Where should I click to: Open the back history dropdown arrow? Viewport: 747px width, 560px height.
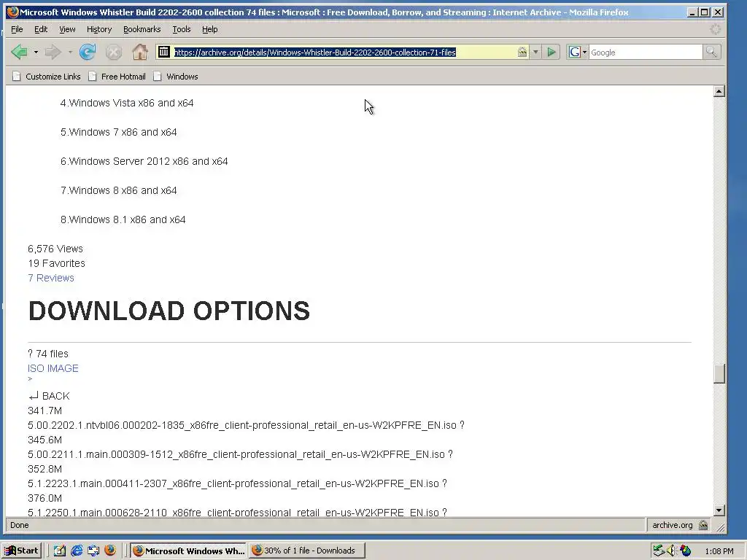(36, 52)
